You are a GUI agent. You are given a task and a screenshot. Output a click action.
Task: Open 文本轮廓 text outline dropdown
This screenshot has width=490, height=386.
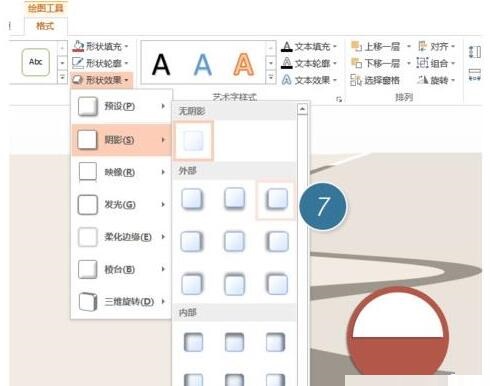[x=309, y=63]
